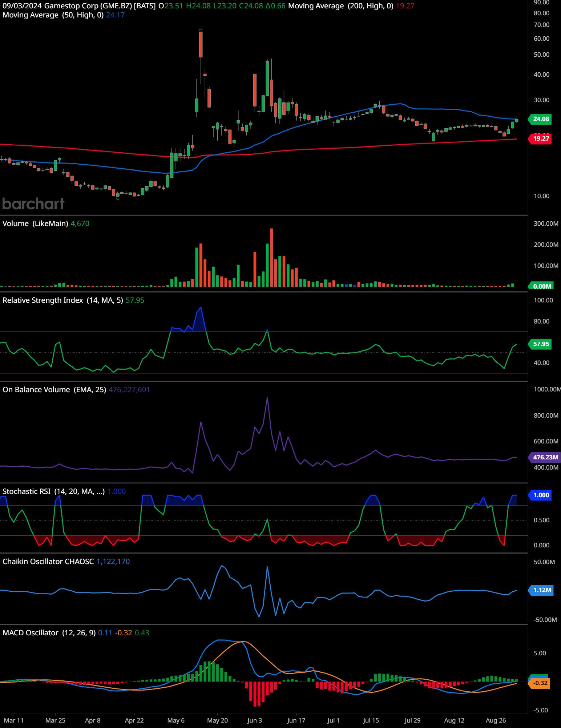The width and height of the screenshot is (561, 728).
Task: Click purple 476.23M OBV axis badge
Action: 545,457
